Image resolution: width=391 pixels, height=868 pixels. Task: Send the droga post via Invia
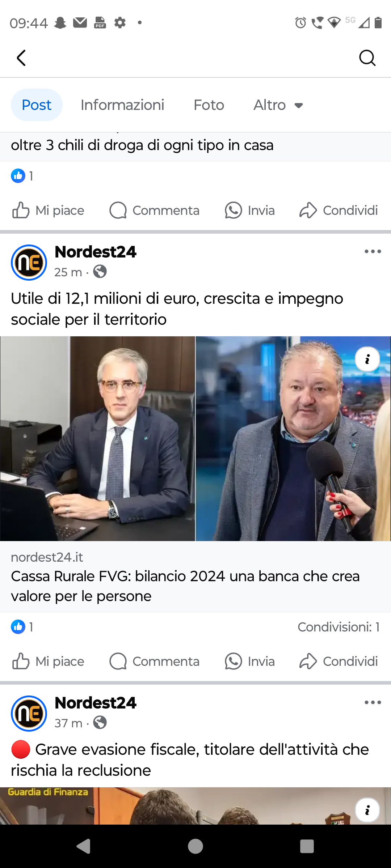tap(249, 210)
